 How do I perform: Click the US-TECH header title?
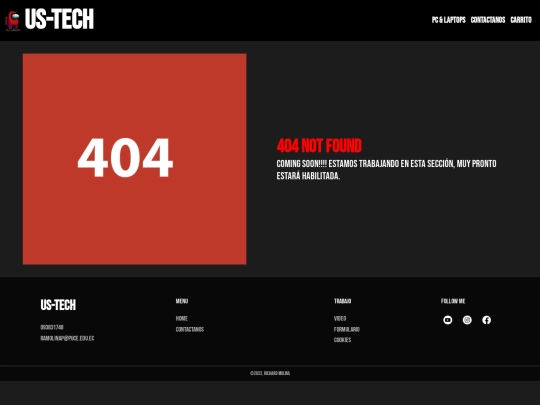(x=59, y=19)
